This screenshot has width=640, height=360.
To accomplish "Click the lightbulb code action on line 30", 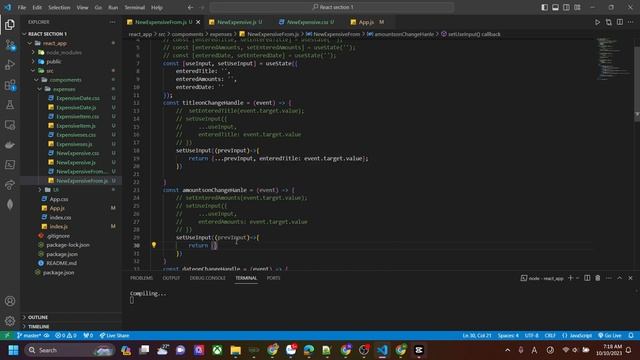I will click(154, 245).
